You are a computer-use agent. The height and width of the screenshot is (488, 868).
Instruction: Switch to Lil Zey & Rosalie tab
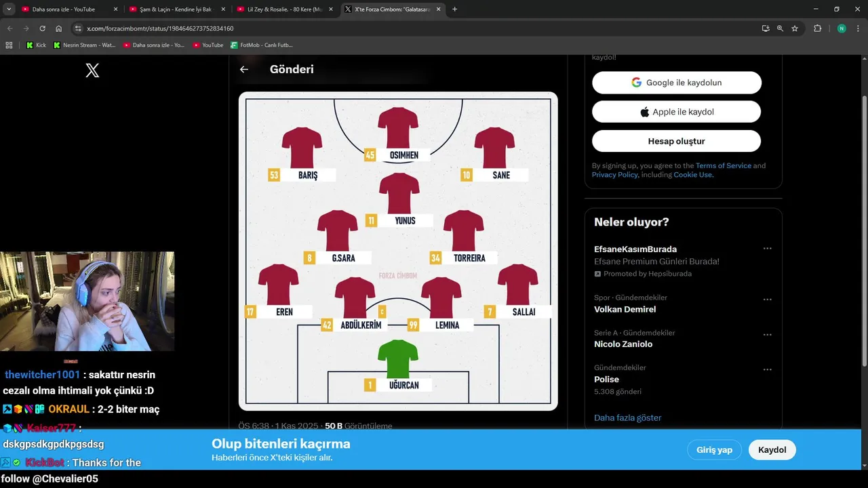point(285,9)
